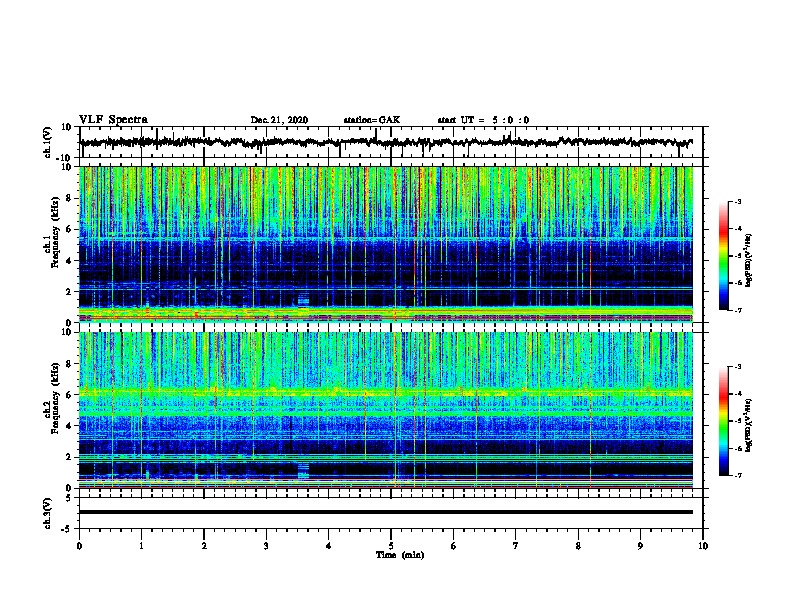Click the "-7" label below ch.2 color bar
The image size is (792, 612).
pos(737,475)
